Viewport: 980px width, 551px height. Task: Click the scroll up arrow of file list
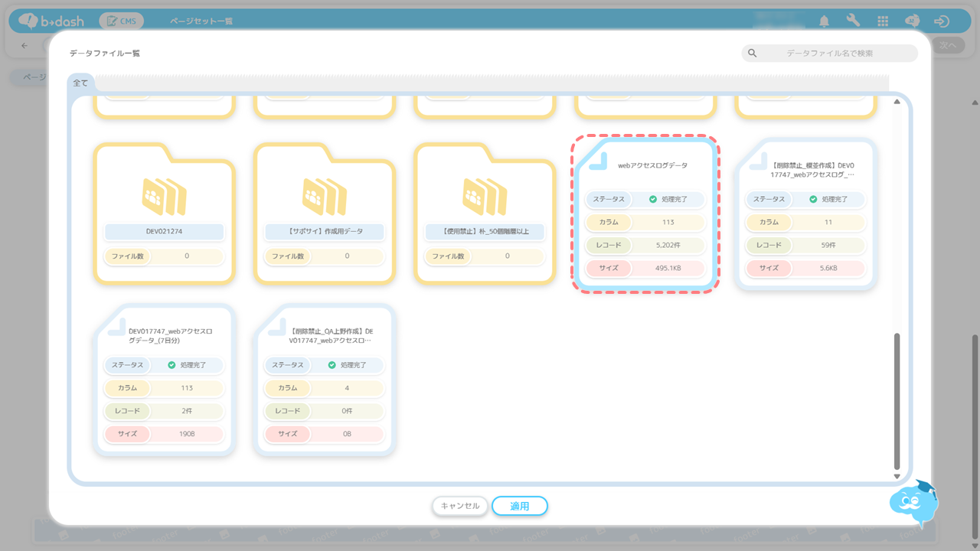click(x=897, y=103)
